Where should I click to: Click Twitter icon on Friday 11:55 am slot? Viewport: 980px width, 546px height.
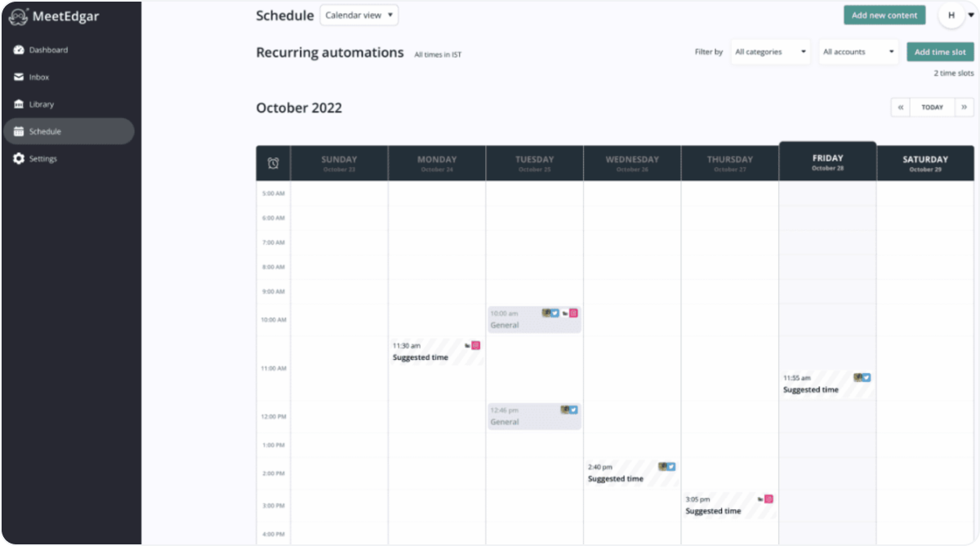click(866, 377)
